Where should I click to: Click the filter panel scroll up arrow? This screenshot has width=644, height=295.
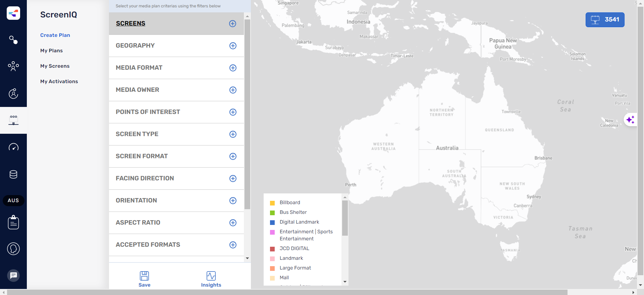248,16
